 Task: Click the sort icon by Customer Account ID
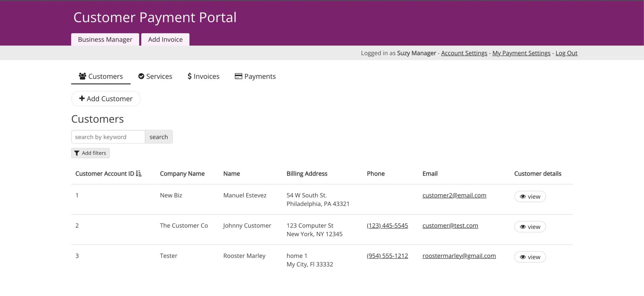139,174
